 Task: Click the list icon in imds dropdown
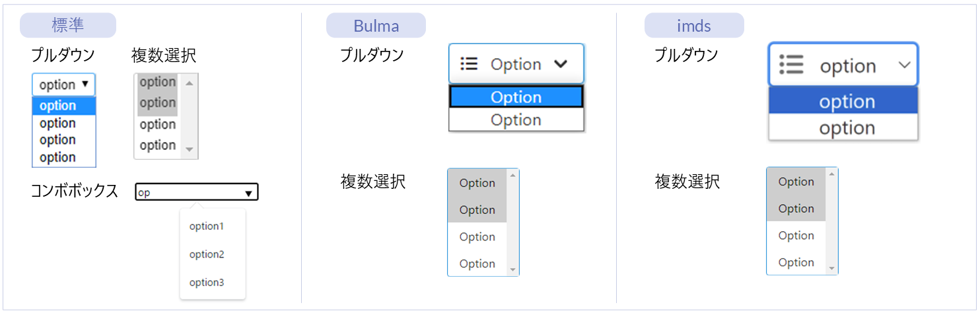791,65
